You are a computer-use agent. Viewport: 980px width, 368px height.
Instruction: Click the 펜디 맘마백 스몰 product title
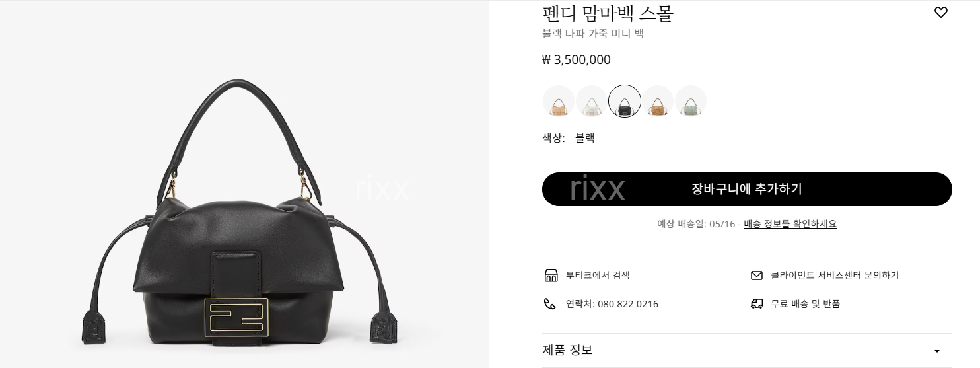(x=608, y=13)
